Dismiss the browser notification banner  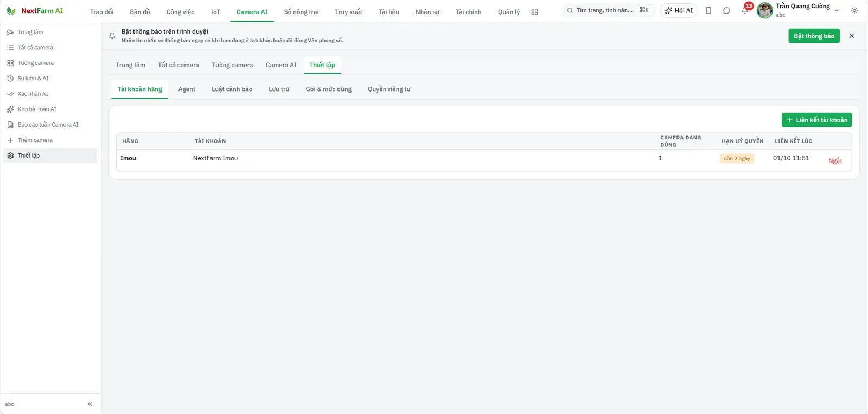[851, 36]
